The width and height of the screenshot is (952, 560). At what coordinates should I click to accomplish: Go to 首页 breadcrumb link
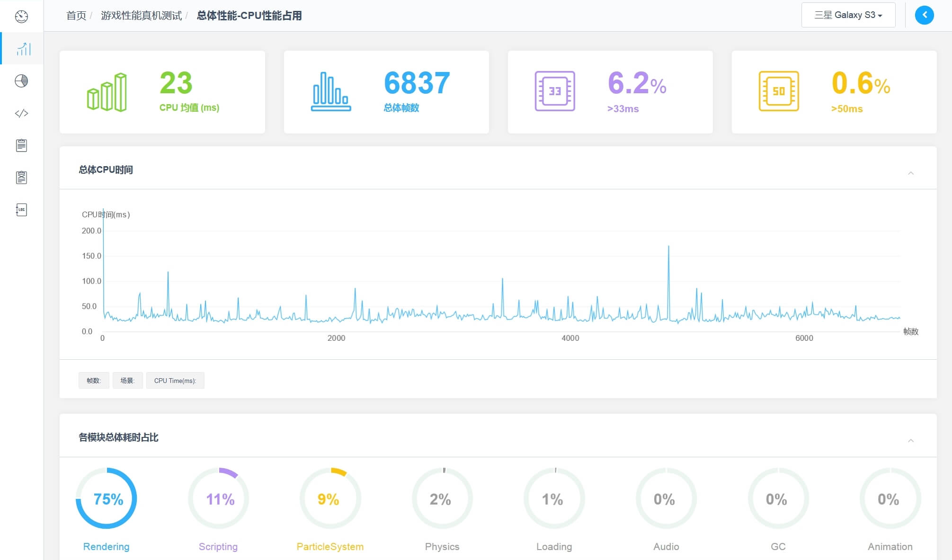point(76,16)
